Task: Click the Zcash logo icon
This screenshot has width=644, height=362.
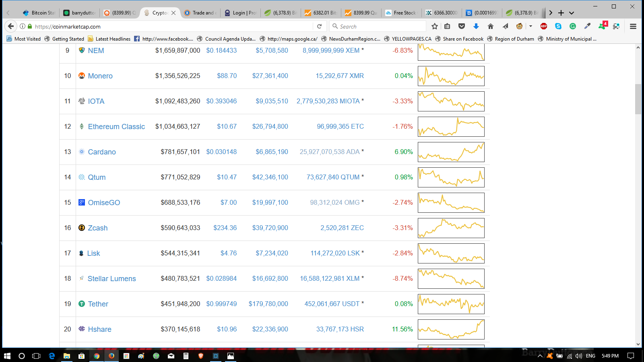Action: pyautogui.click(x=82, y=228)
